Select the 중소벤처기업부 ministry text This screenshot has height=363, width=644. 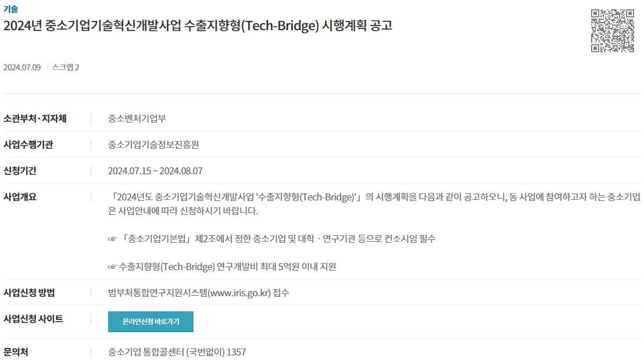pyautogui.click(x=137, y=118)
